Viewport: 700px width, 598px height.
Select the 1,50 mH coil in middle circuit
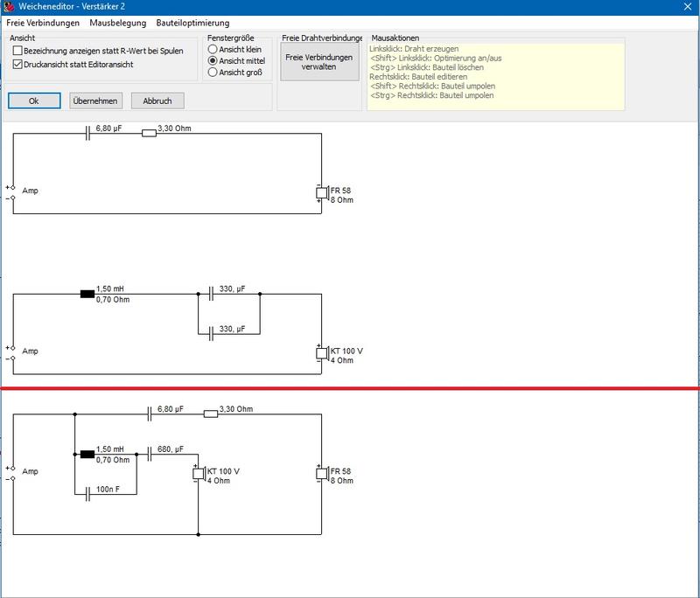click(87, 294)
